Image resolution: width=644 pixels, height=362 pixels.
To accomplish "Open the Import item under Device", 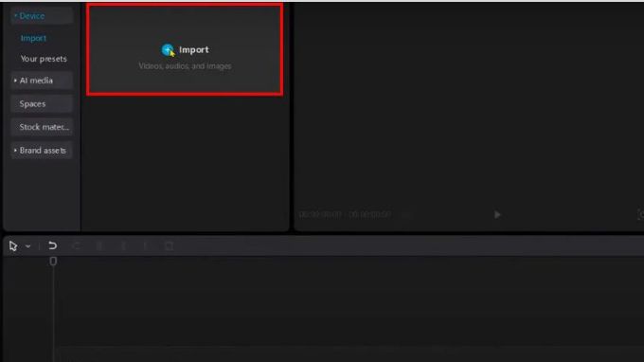I will 33,38.
